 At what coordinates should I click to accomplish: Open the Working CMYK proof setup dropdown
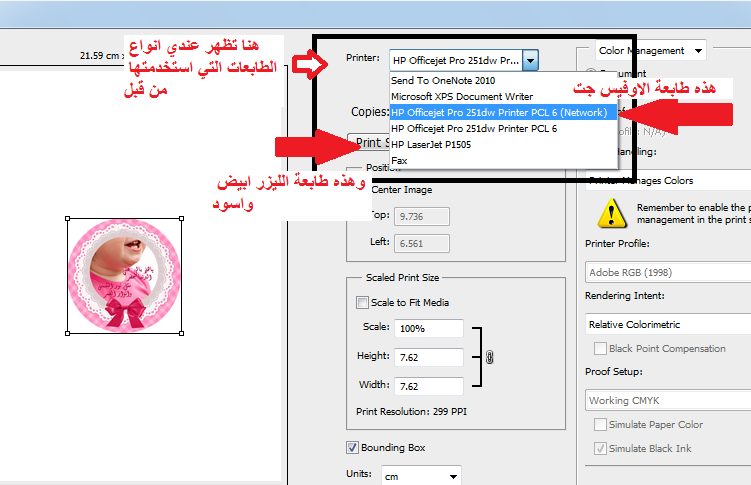(x=668, y=400)
